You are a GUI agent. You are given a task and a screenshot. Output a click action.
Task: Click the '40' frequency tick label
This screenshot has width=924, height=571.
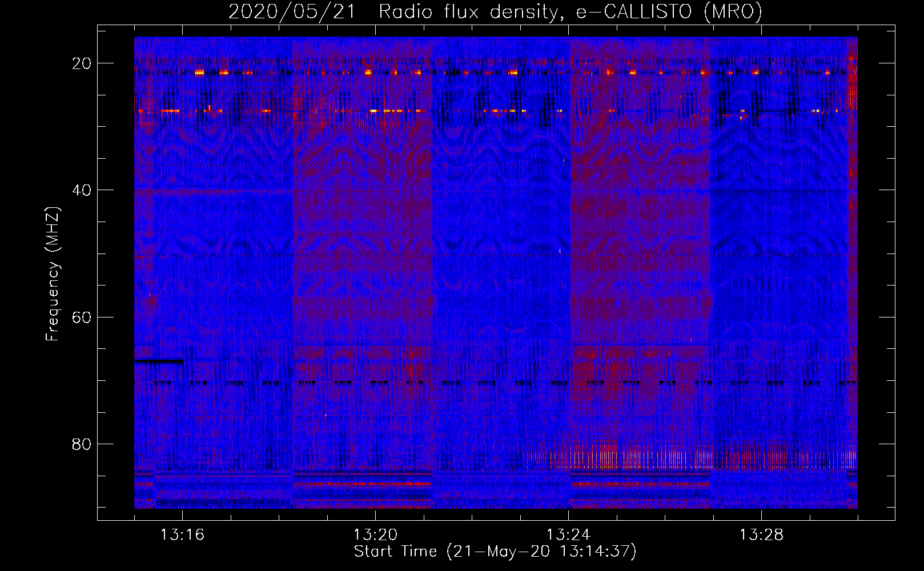coord(82,190)
